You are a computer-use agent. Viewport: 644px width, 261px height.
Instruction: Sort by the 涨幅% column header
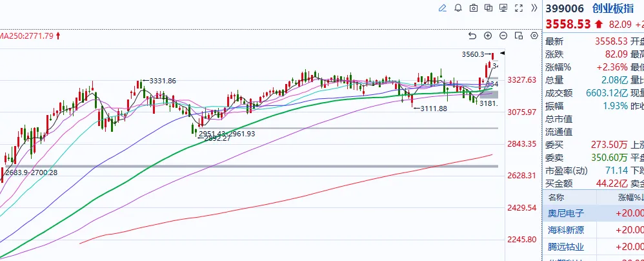[x=631, y=197]
